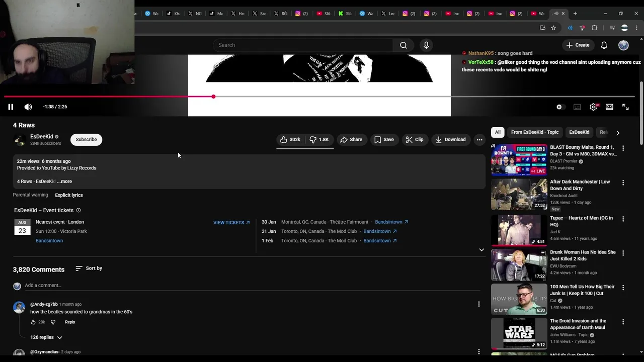The image size is (644, 362).
Task: Select the From EsDeeKid - Topic chip
Action: [535, 132]
